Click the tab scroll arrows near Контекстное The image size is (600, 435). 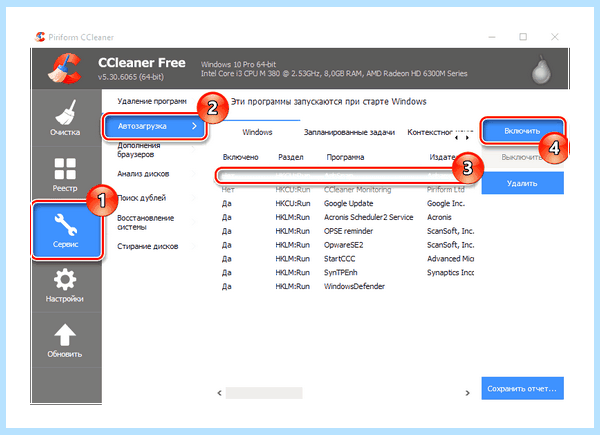462,138
